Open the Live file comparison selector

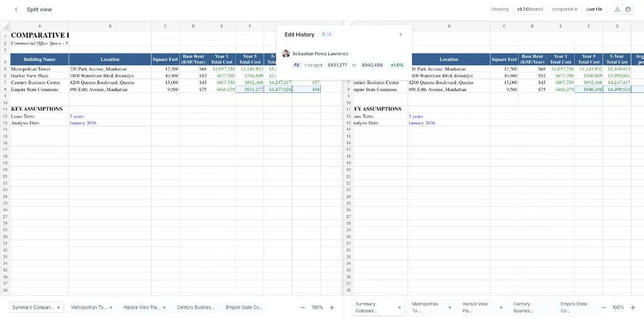pos(594,9)
